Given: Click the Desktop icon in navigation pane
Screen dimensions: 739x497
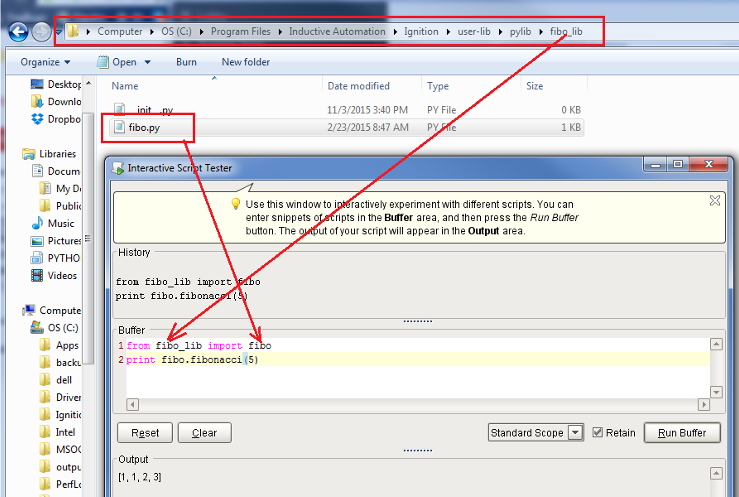Looking at the screenshot, I should pos(37,84).
